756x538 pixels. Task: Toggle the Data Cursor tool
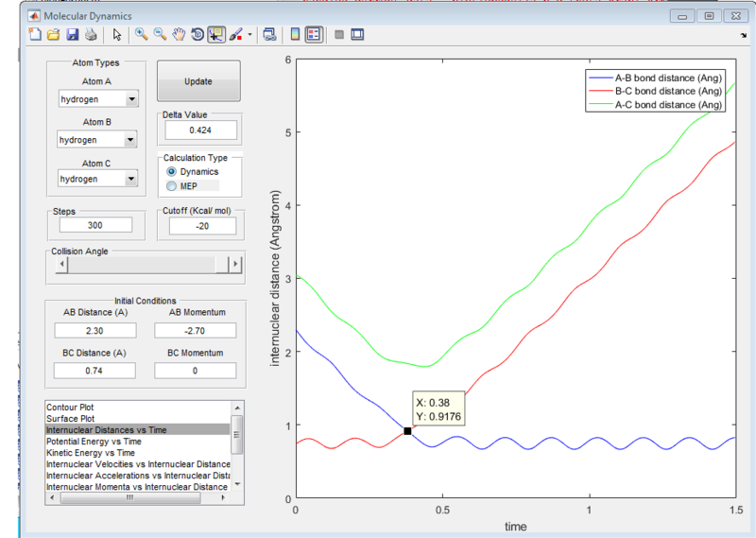(x=216, y=35)
